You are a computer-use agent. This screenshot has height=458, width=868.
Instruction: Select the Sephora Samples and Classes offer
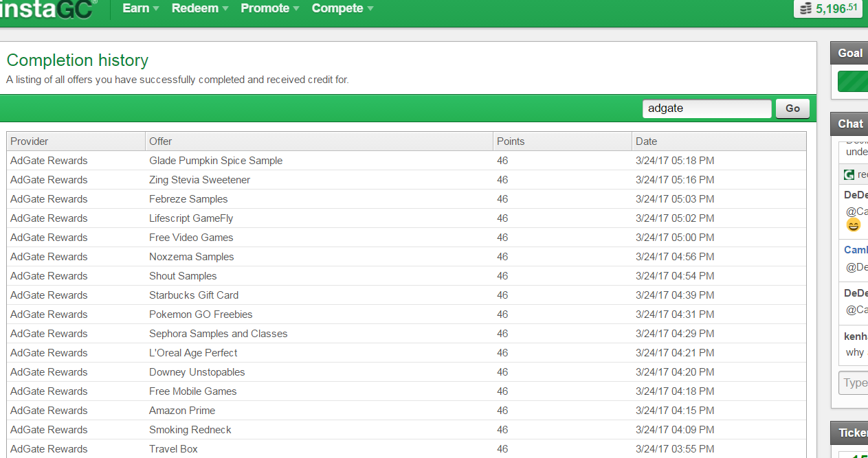[219, 334]
